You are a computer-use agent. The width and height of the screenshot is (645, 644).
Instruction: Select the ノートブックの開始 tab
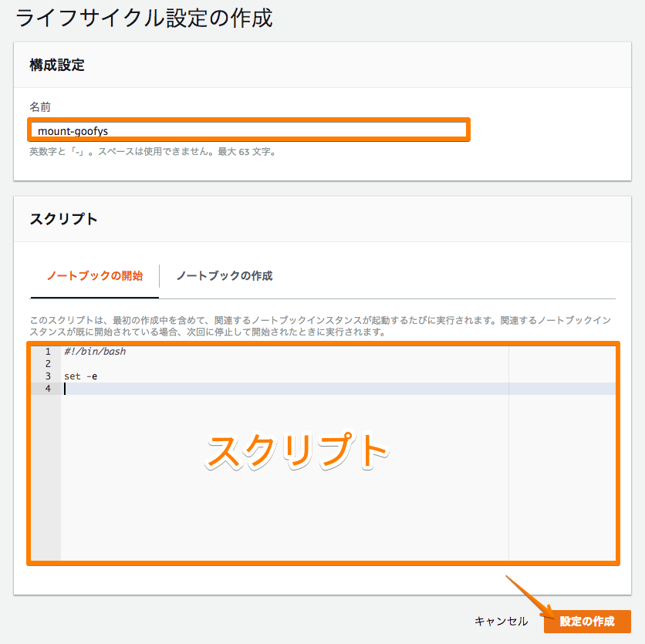(94, 274)
